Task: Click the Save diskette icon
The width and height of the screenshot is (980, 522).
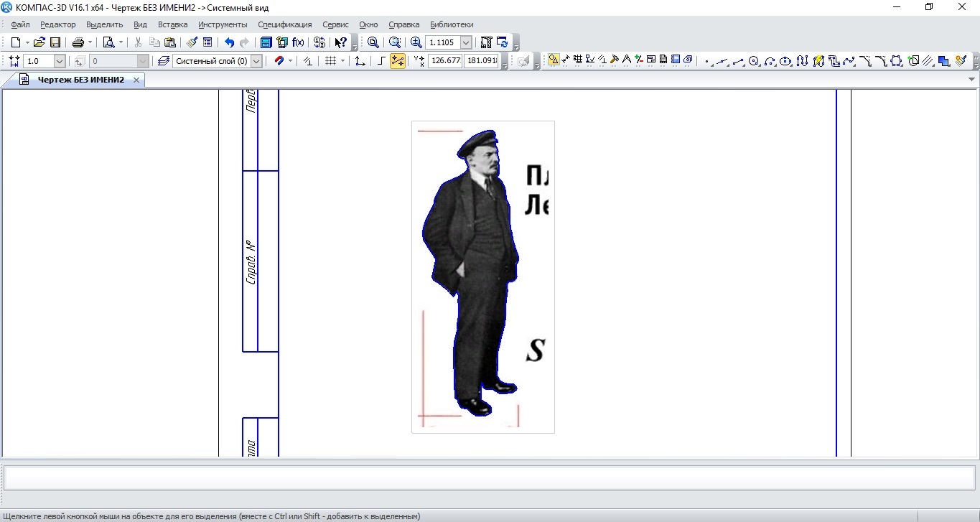Action: [55, 42]
